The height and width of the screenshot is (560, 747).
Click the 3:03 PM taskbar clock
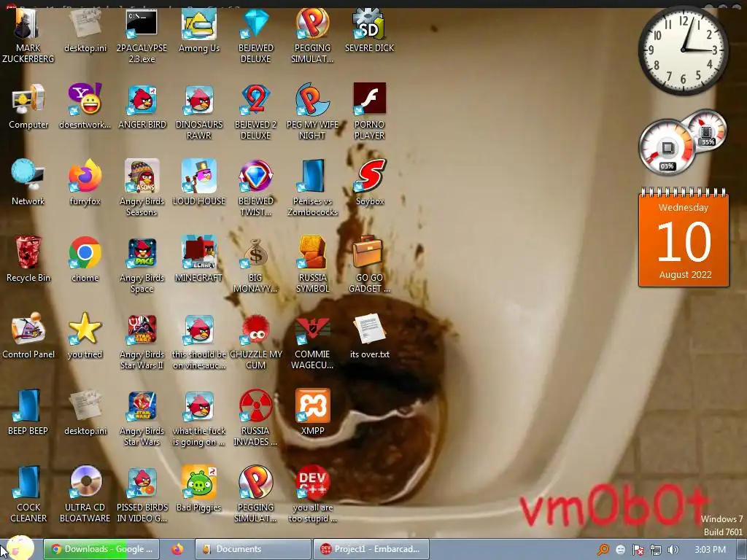711,550
